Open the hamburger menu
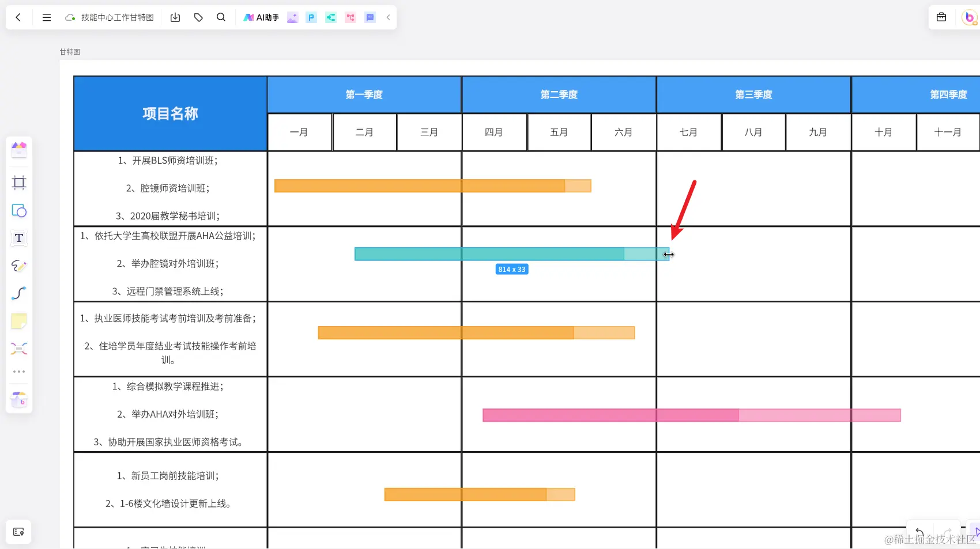The height and width of the screenshot is (549, 980). [46, 17]
